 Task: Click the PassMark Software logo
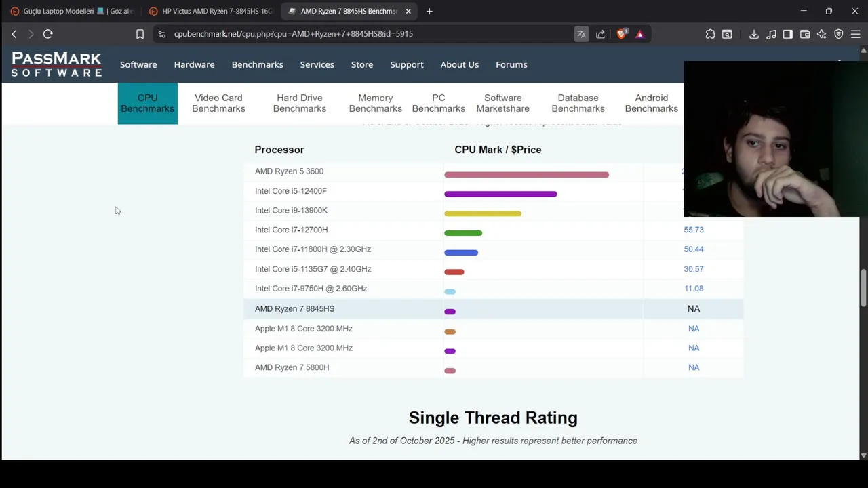pyautogui.click(x=56, y=64)
